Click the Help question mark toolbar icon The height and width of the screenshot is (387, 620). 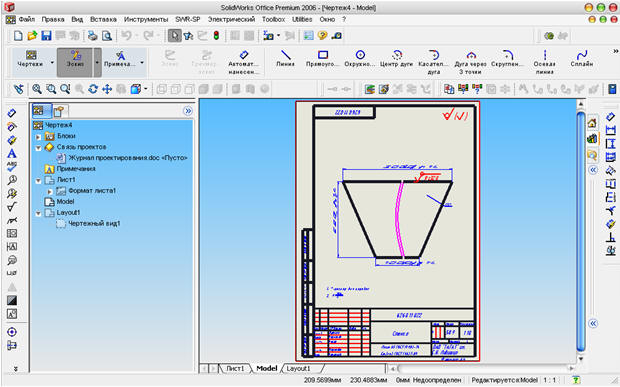tap(322, 36)
